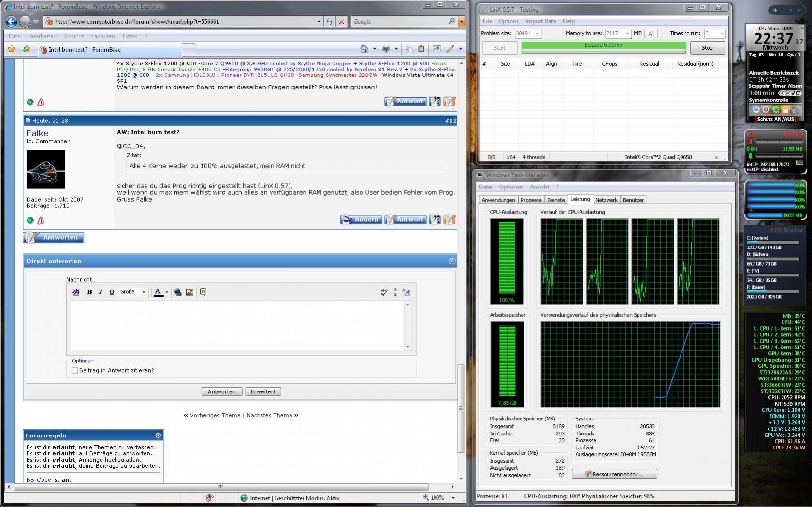This screenshot has height=507, width=812.
Task: Open 'Nächstes Thema' link
Action: [269, 415]
